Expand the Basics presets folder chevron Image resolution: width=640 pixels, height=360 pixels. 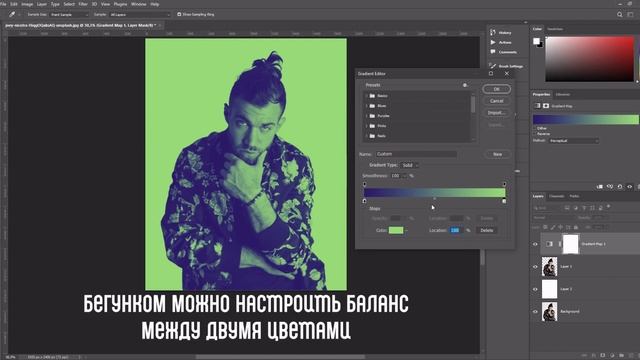pos(366,96)
